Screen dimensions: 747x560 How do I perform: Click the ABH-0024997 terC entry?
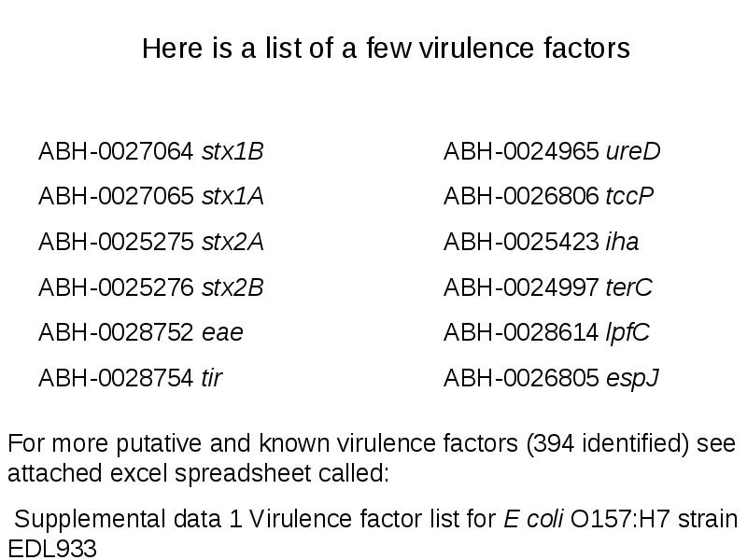coord(548,287)
